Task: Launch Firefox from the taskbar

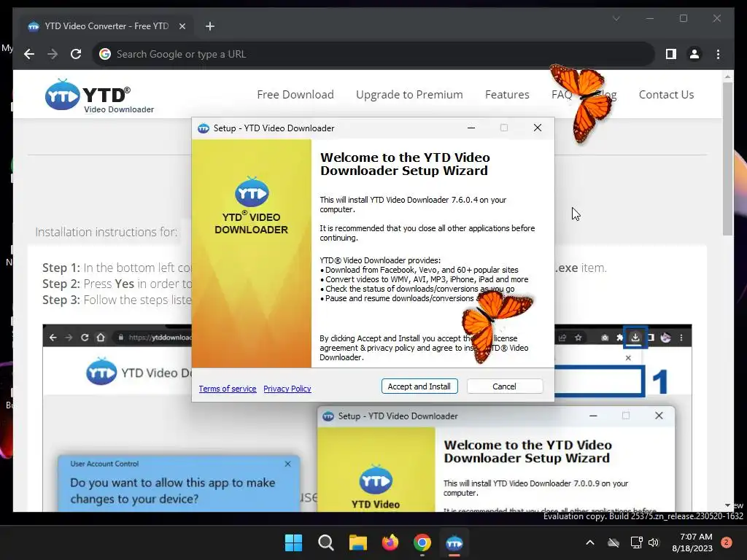Action: pos(390,542)
